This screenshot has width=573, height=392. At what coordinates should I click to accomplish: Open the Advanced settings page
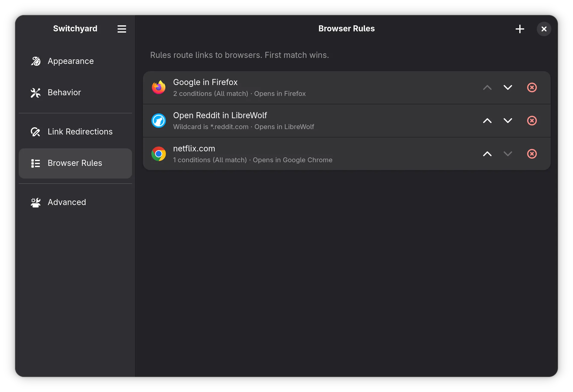75,202
